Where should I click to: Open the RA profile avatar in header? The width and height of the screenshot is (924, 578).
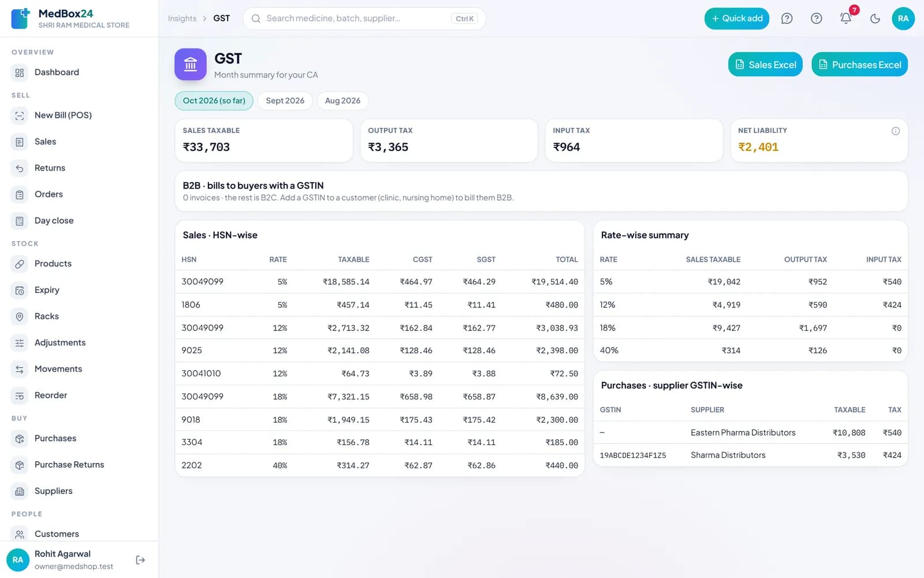click(x=903, y=18)
